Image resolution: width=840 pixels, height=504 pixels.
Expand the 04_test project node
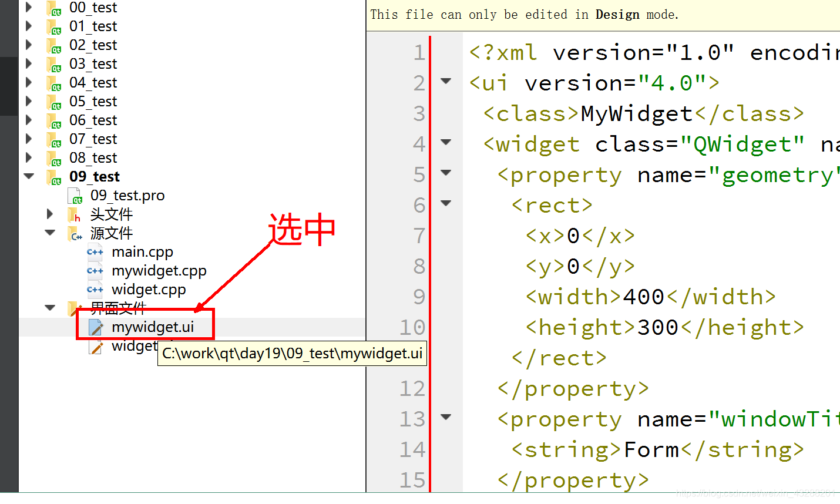(29, 82)
